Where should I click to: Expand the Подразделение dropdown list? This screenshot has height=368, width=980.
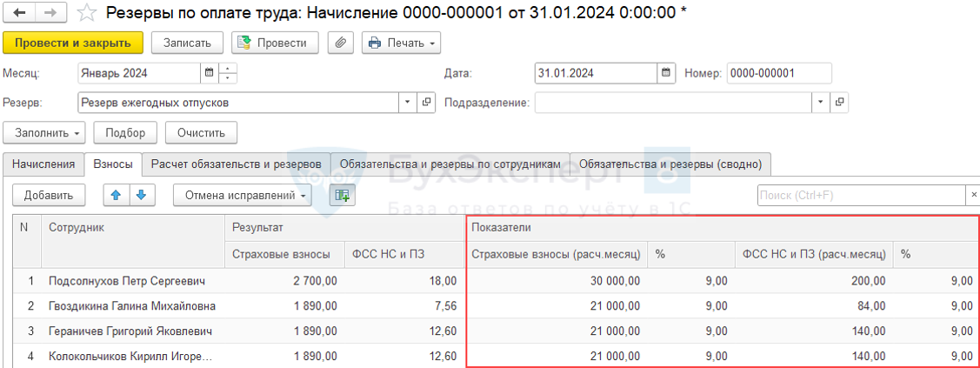pos(821,103)
